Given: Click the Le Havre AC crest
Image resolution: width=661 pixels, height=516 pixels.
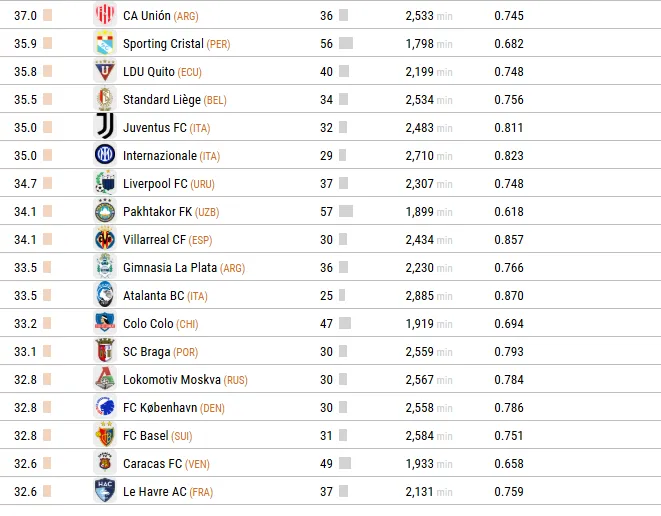Looking at the screenshot, I should coord(105,491).
